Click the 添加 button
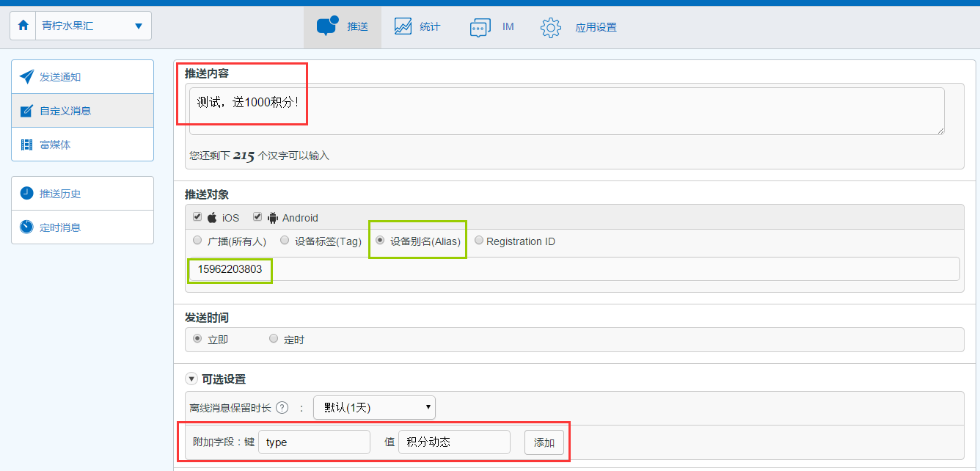This screenshot has width=980, height=471. [x=544, y=442]
